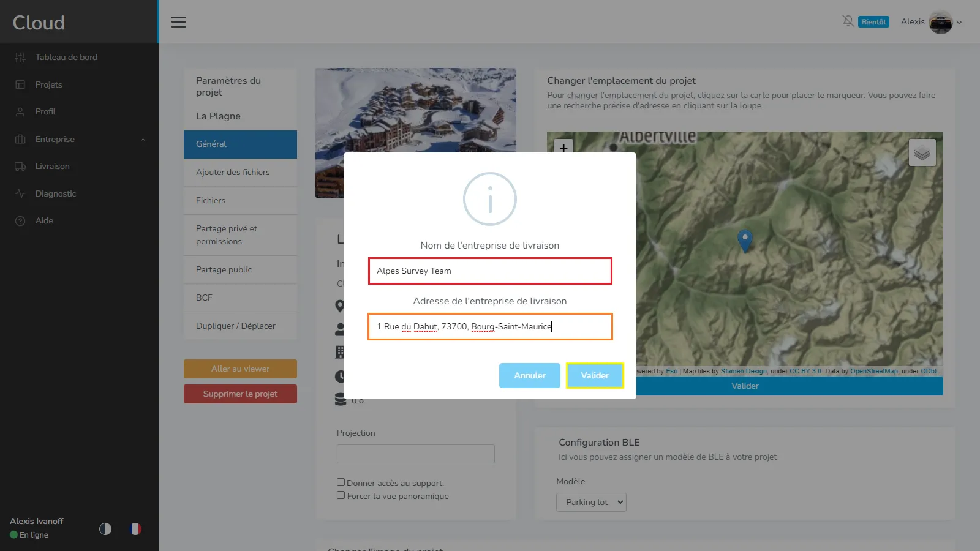Click the delivery company name field
980x551 pixels.
coord(490,271)
